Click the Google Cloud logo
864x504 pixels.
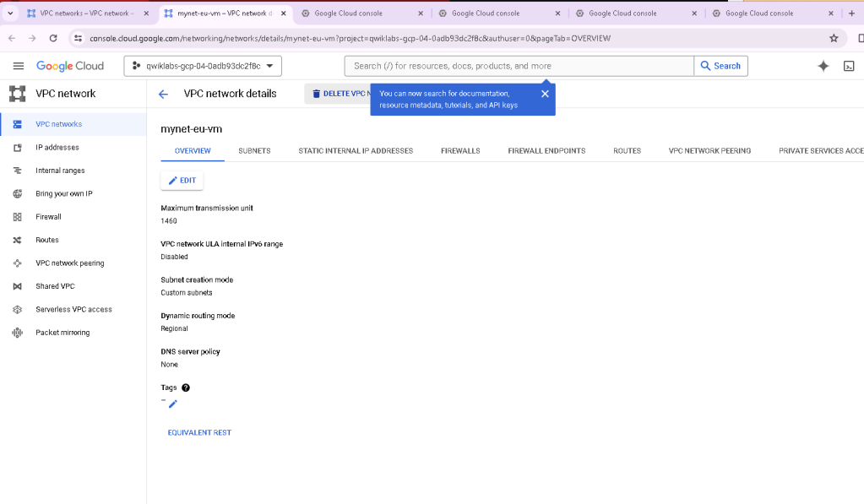tap(70, 66)
